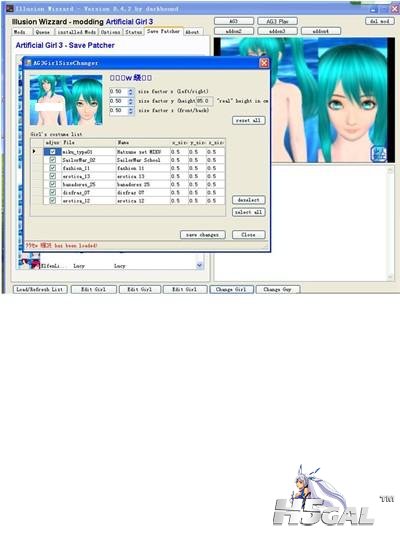Click size factor z spinner arrows

[x=131, y=111]
